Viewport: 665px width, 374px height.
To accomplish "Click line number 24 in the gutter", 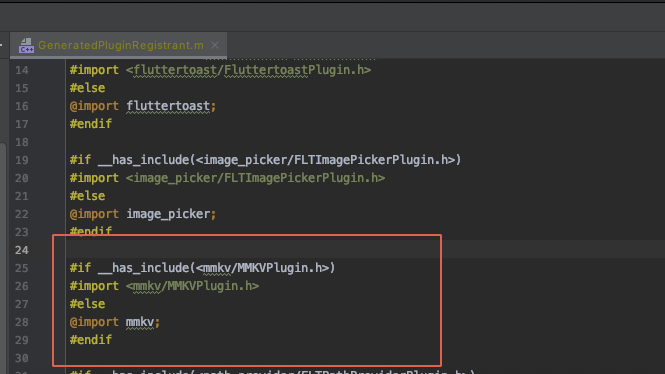I will [22, 250].
